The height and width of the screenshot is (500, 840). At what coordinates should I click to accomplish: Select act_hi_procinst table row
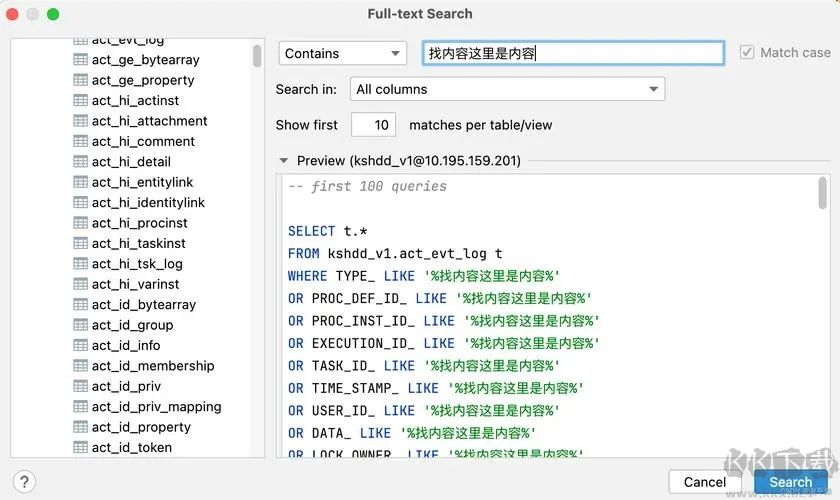[131, 223]
